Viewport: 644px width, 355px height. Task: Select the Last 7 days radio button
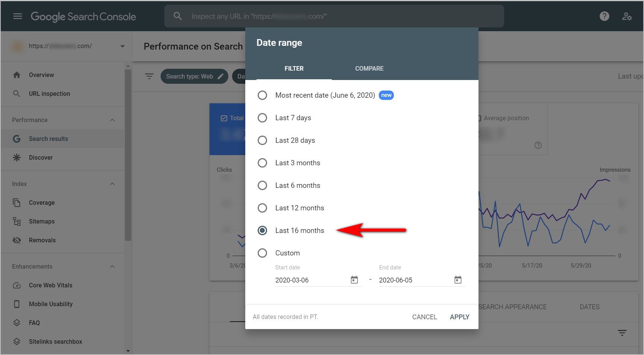(262, 118)
